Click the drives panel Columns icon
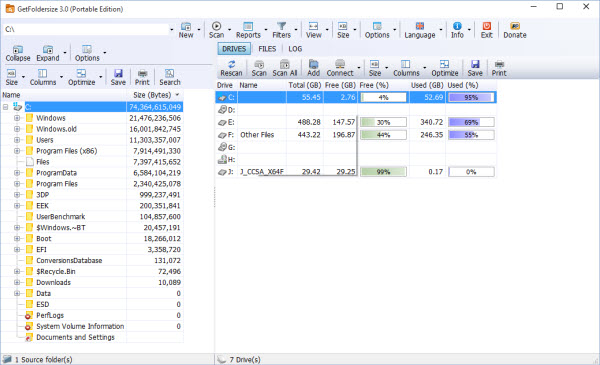600x365 pixels. coord(406,64)
